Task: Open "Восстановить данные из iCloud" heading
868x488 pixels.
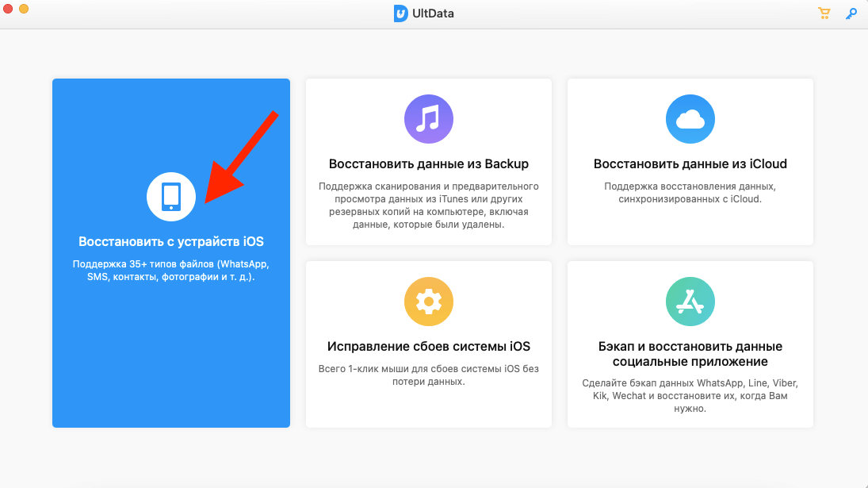Action: tap(690, 164)
